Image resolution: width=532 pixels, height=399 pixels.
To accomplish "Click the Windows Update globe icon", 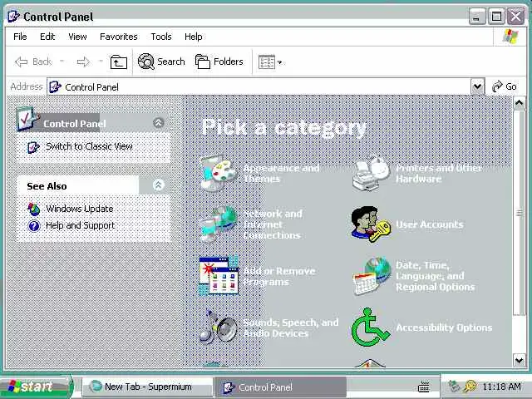I will point(33,209).
